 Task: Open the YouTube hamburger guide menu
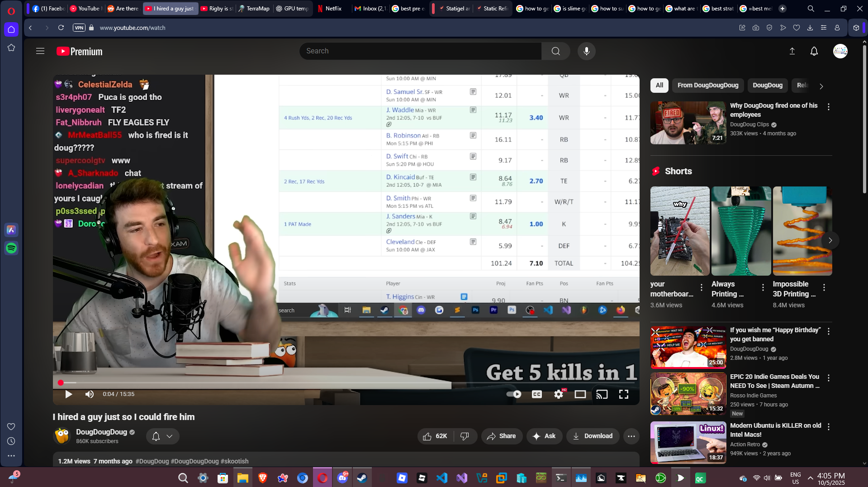tap(40, 51)
